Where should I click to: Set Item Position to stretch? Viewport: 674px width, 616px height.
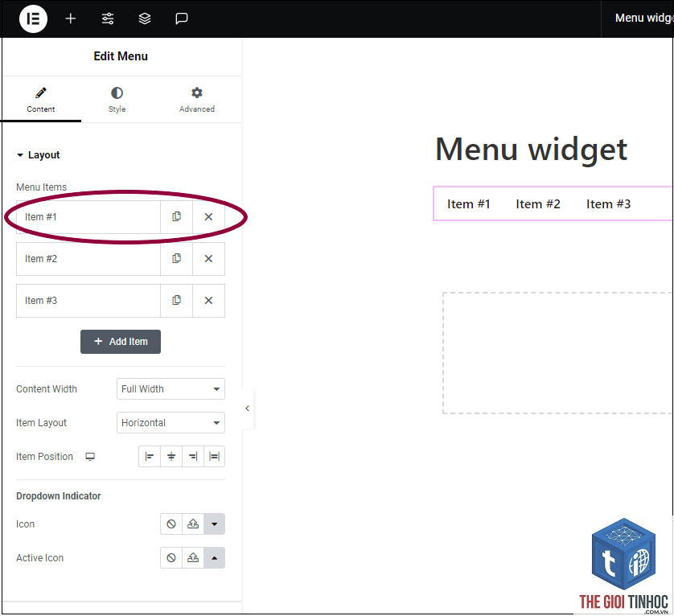click(x=214, y=456)
